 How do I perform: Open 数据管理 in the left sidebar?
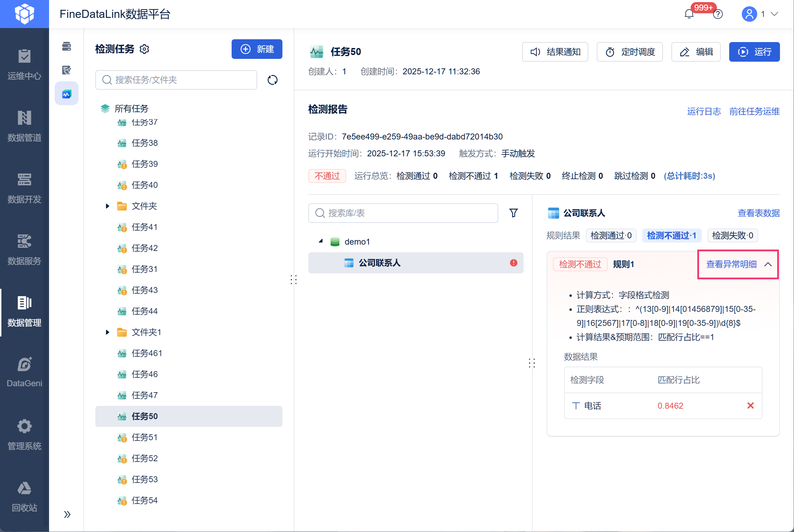[25, 312]
